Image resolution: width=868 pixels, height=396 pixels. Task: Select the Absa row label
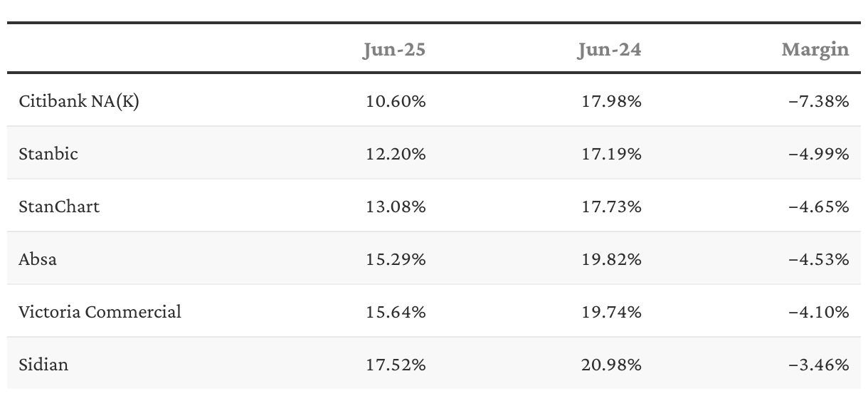coord(38,259)
